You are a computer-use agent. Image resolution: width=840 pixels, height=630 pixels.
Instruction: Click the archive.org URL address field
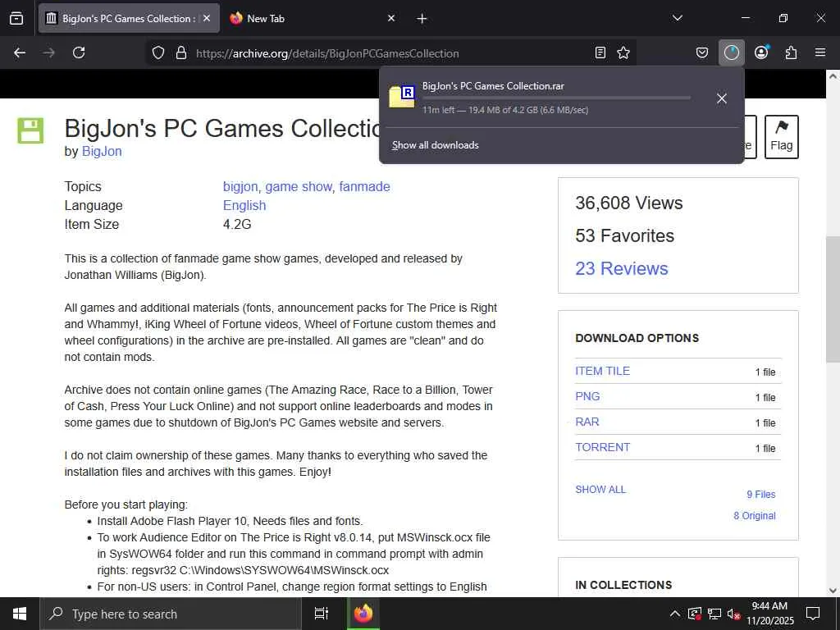391,53
